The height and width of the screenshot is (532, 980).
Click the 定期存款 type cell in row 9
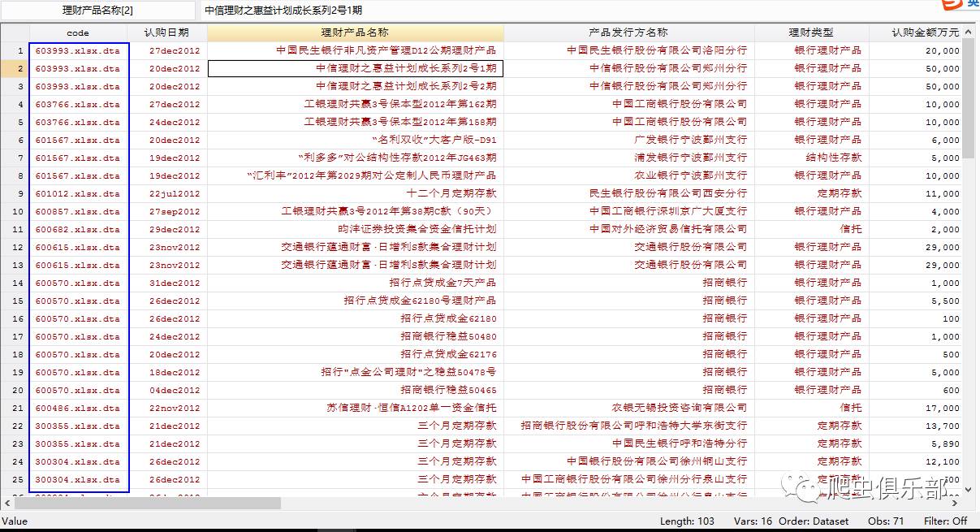(812, 193)
